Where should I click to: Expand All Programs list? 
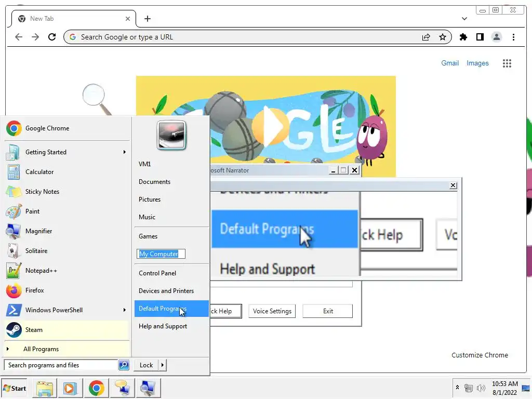[67, 349]
